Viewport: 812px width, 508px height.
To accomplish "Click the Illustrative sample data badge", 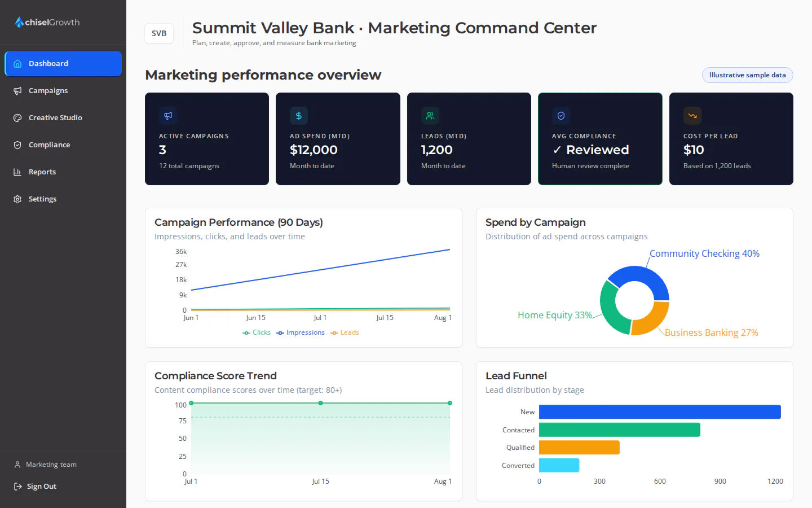I will (x=747, y=75).
